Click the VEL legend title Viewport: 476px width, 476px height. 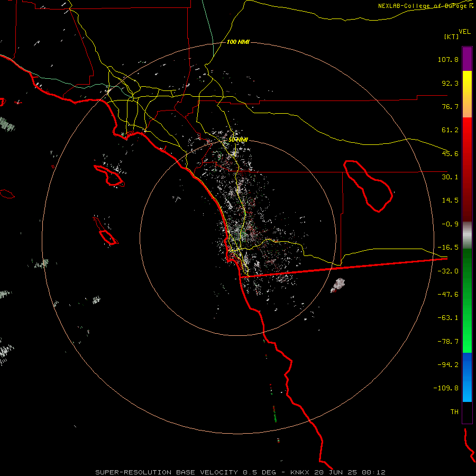[x=464, y=32]
